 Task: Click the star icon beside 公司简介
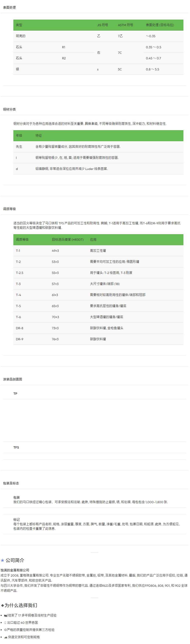coord(3,560)
